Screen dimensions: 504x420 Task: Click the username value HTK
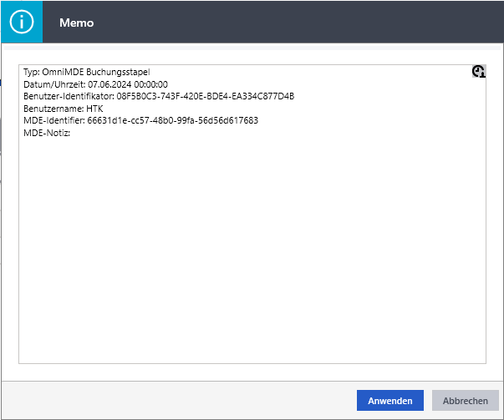pos(94,109)
